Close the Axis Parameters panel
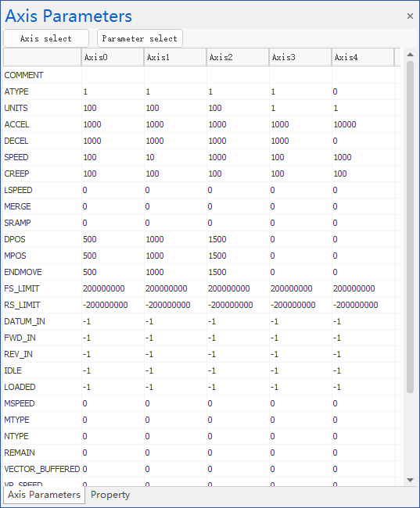 tap(410, 16)
